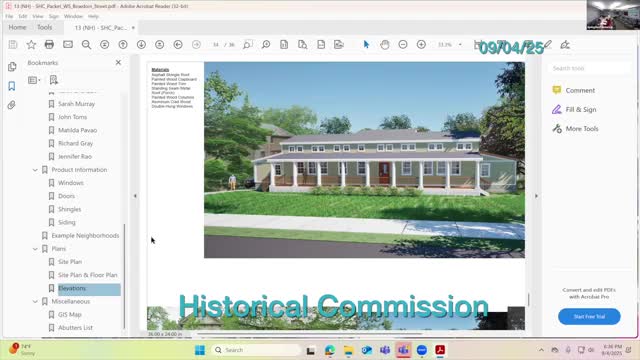Collapse the right tools pane arrow
Viewport: 640px width, 360px height.
click(x=536, y=196)
